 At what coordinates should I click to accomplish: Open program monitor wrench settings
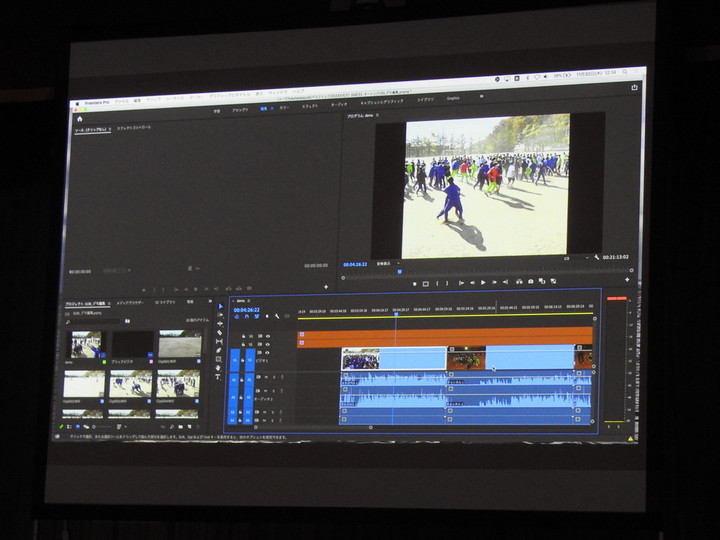pos(597,257)
